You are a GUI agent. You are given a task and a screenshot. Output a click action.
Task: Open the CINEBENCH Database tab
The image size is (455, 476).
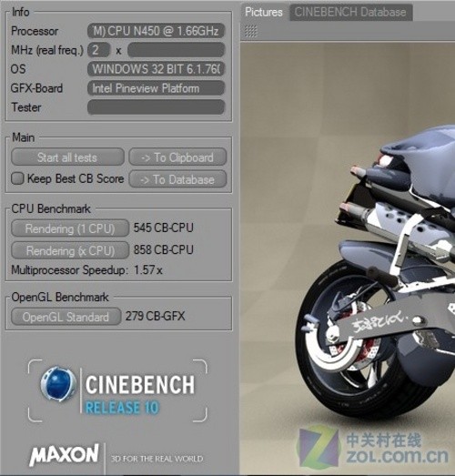pyautogui.click(x=350, y=12)
